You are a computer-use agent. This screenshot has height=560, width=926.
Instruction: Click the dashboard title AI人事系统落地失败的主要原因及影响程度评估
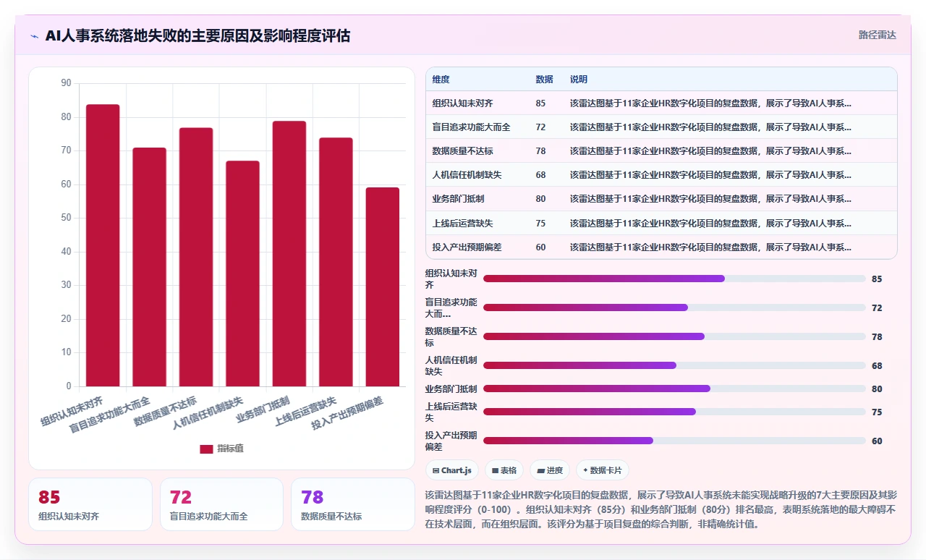click(197, 35)
